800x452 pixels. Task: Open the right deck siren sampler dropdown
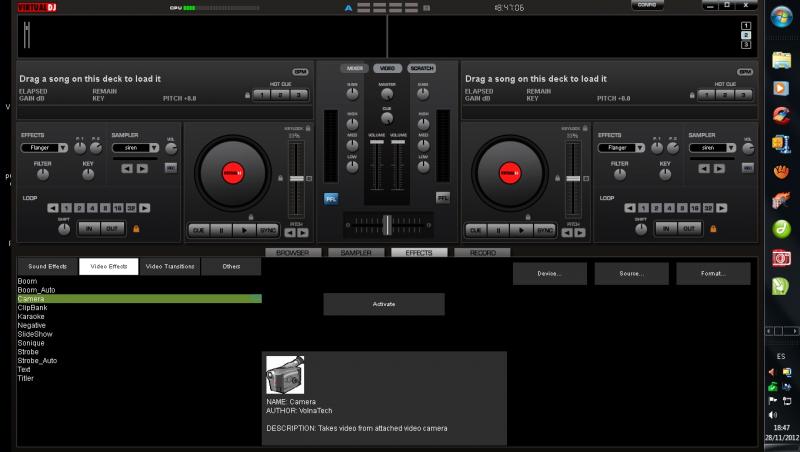731,148
